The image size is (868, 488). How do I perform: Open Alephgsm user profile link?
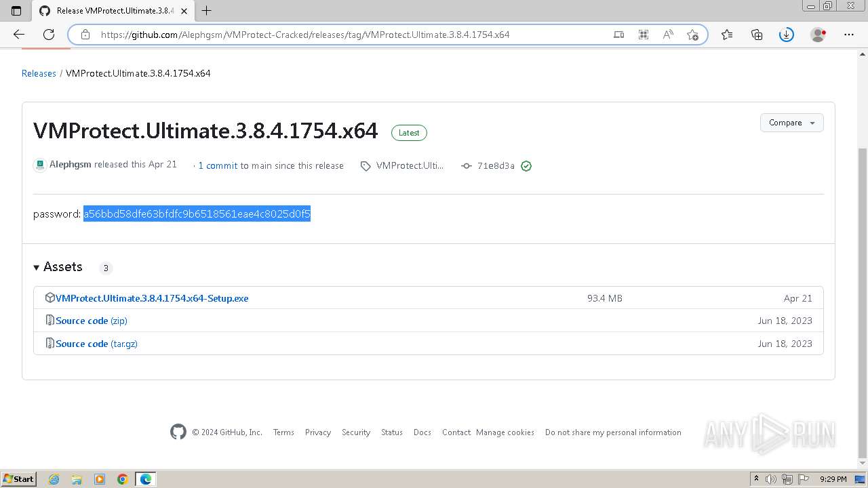71,165
